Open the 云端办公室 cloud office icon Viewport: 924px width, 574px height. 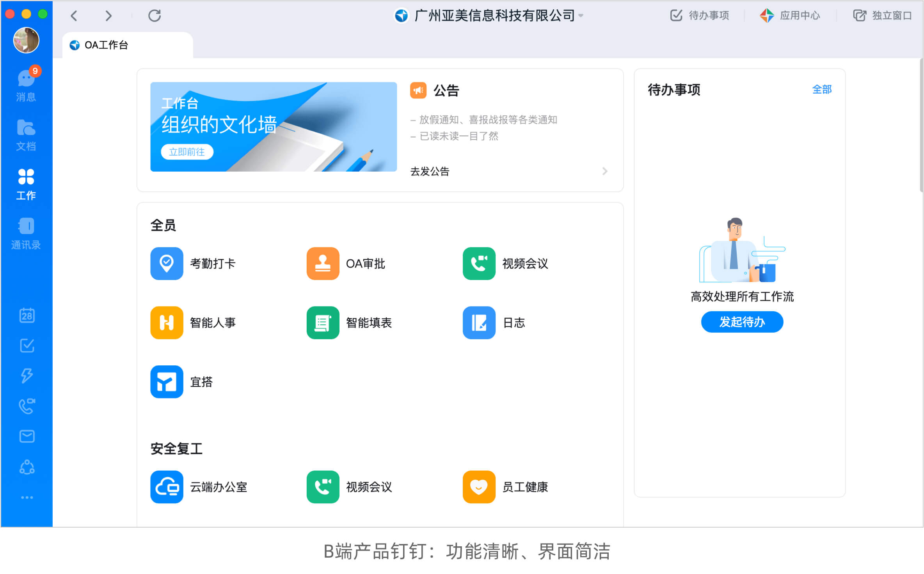167,487
